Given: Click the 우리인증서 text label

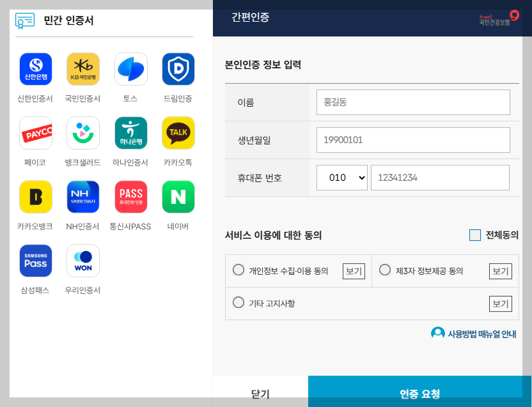Looking at the screenshot, I should 82,290.
